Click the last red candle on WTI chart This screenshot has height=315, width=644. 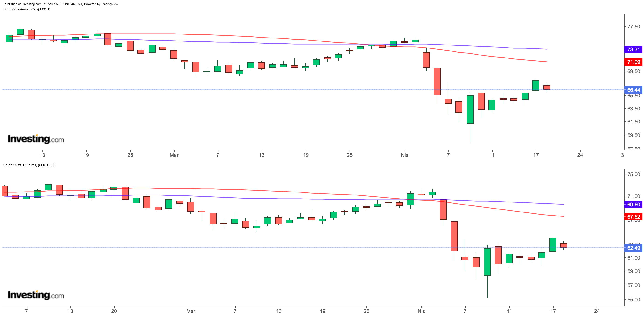click(x=563, y=246)
